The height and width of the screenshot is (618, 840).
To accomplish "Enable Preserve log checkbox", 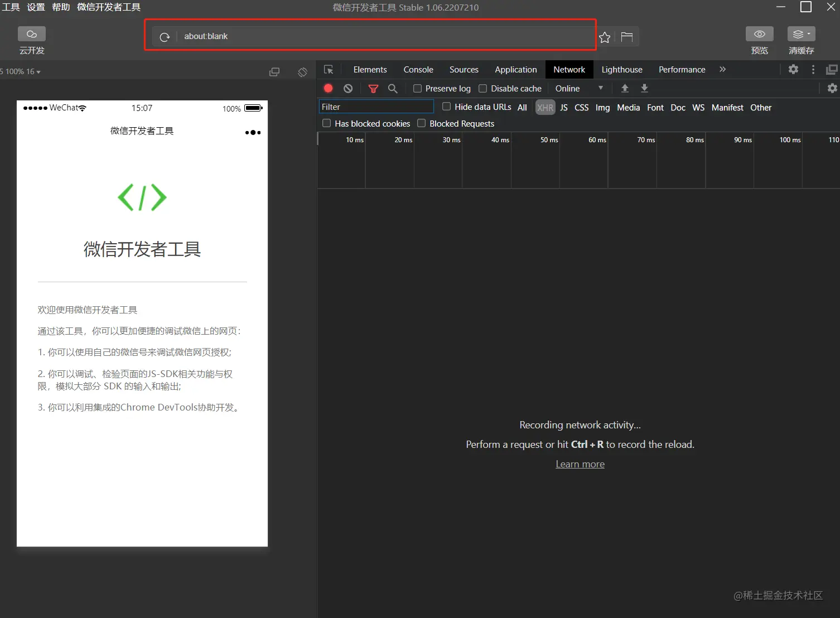I will pos(417,88).
